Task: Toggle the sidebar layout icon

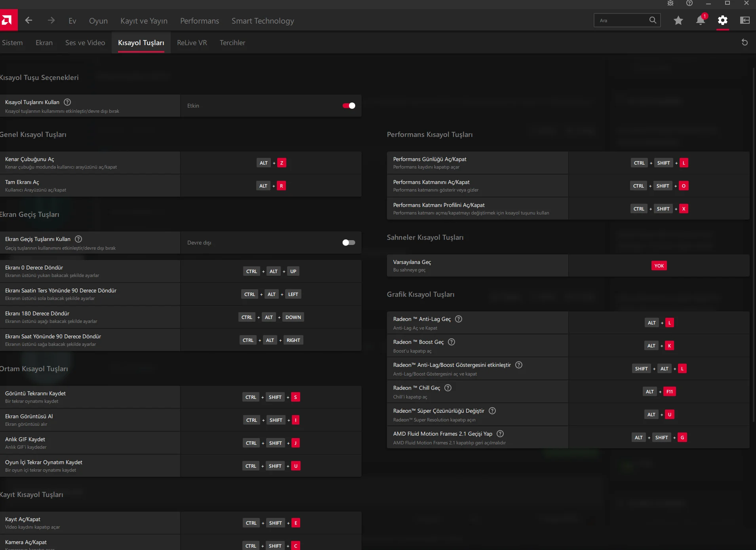Action: (x=745, y=20)
